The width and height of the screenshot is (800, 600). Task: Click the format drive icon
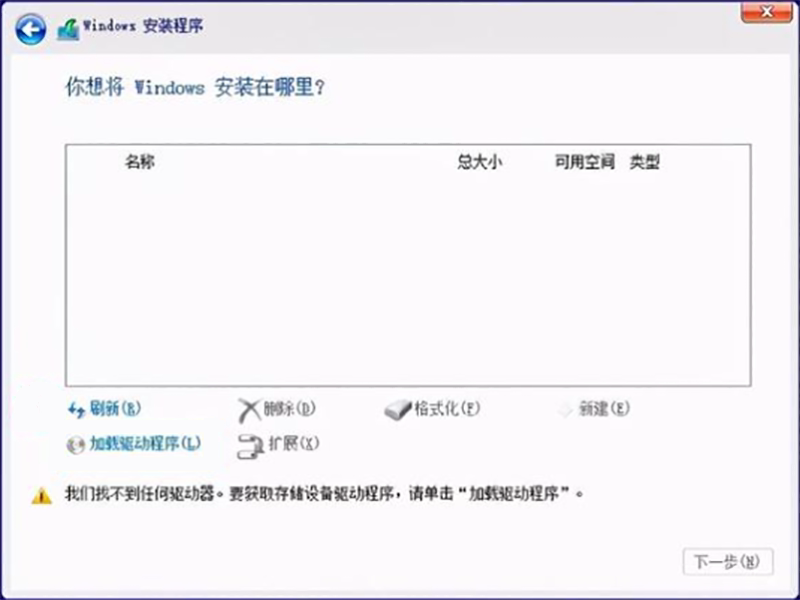[x=398, y=410]
